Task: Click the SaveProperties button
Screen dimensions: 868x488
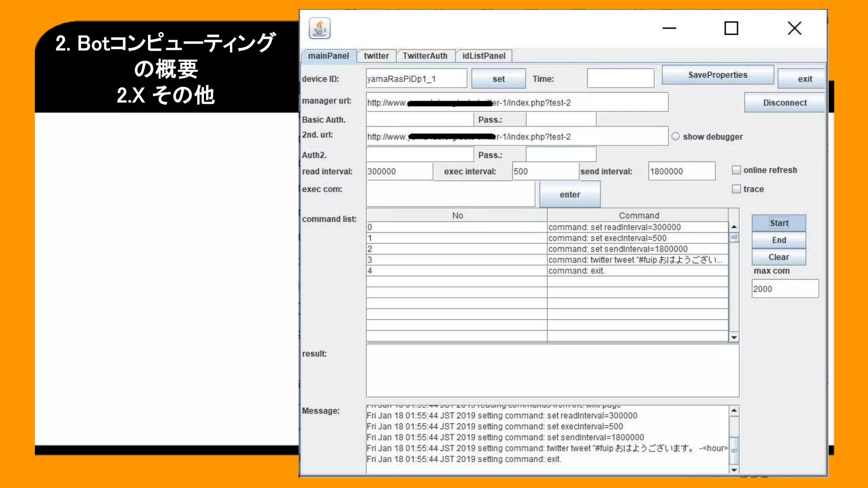Action: pyautogui.click(x=718, y=75)
